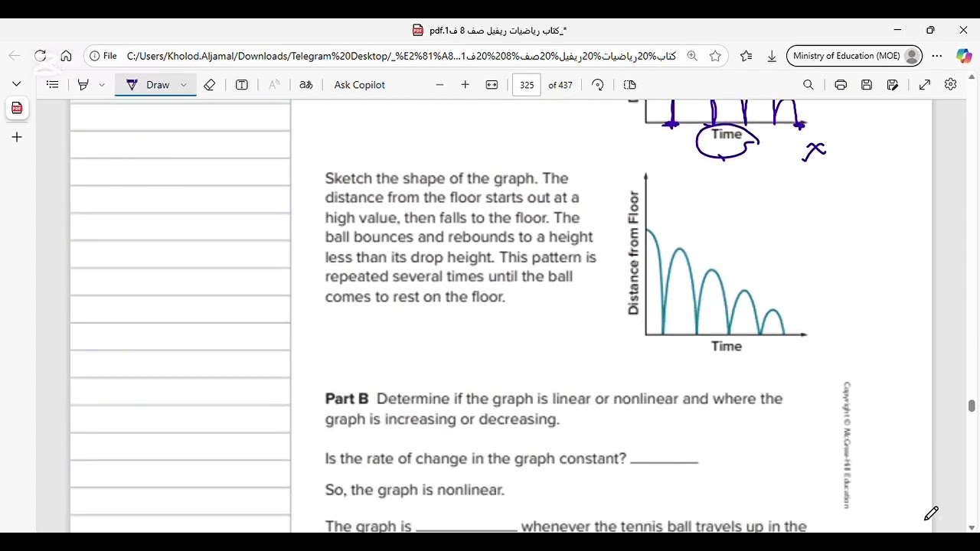Click the scrollbar down arrow

972,527
